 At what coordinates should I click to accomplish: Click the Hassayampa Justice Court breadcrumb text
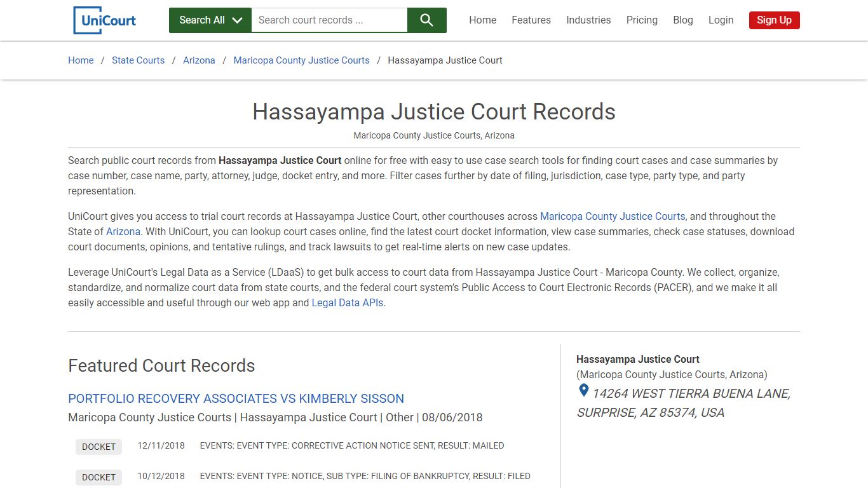(445, 60)
